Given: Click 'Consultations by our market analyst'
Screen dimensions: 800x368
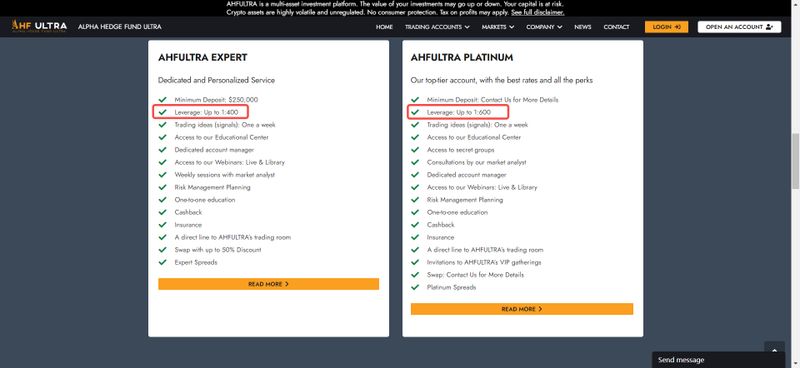Looking at the screenshot, I should 477,162.
